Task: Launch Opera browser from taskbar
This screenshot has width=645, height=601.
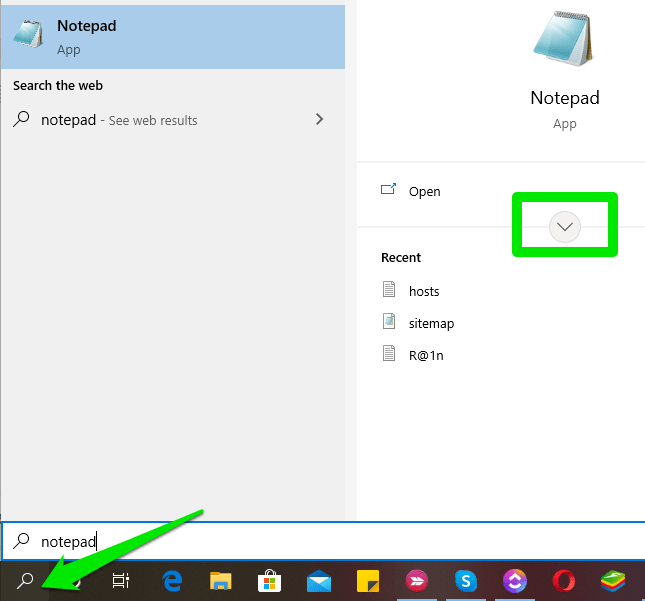Action: click(x=564, y=581)
